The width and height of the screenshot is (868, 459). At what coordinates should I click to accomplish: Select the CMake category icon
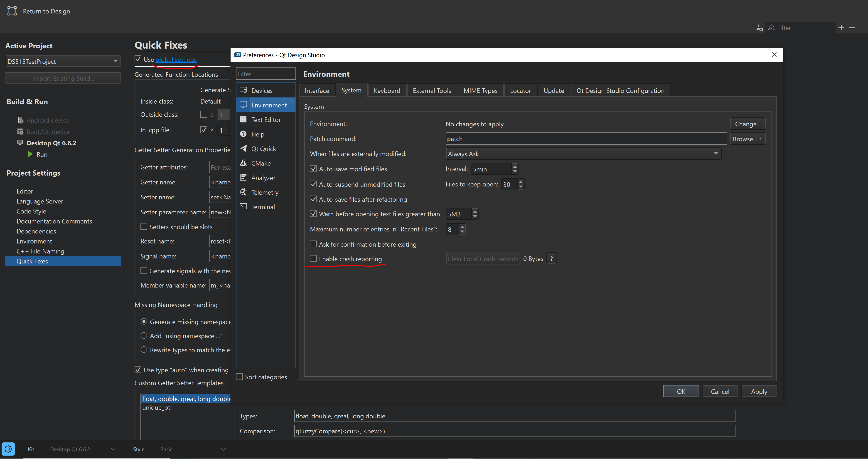243,163
